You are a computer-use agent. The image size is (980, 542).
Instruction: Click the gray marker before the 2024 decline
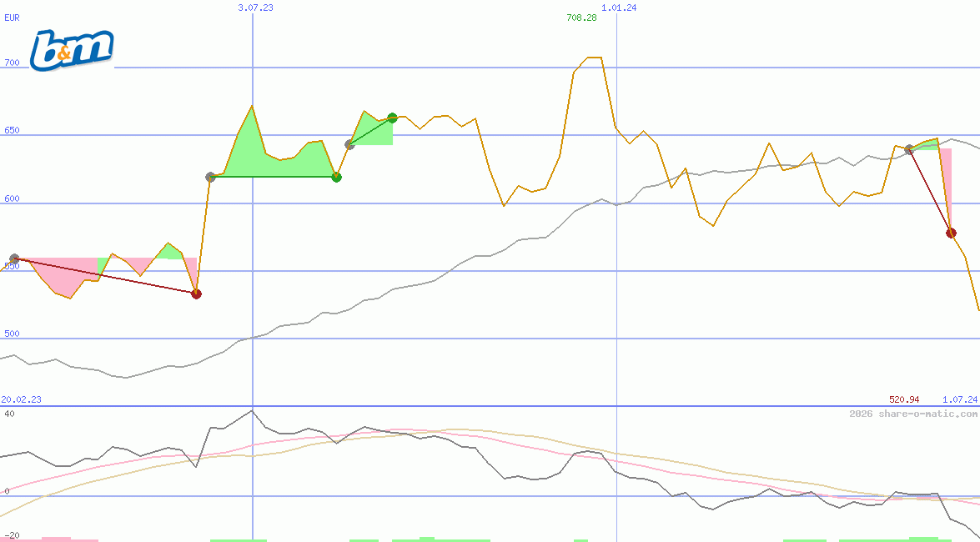click(x=908, y=150)
